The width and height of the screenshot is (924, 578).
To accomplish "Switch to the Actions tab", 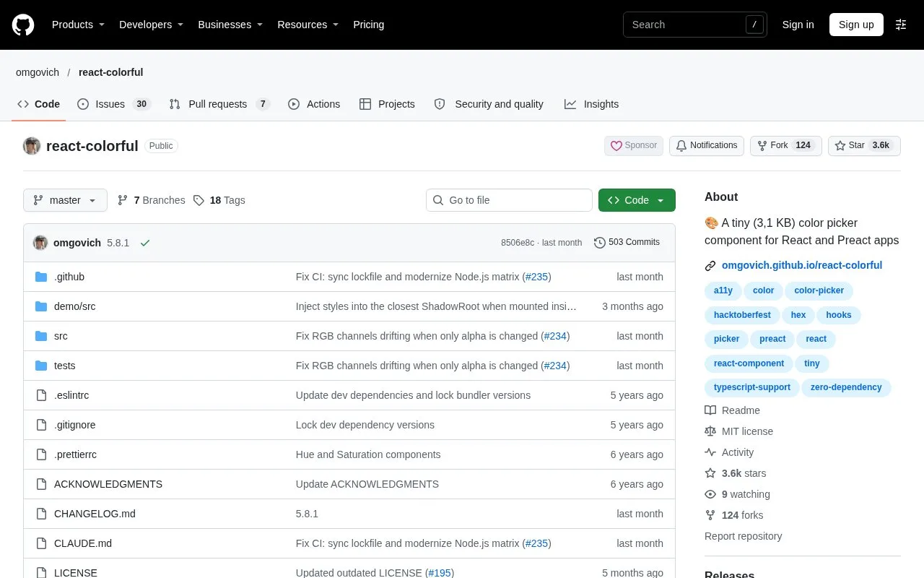I will [314, 104].
